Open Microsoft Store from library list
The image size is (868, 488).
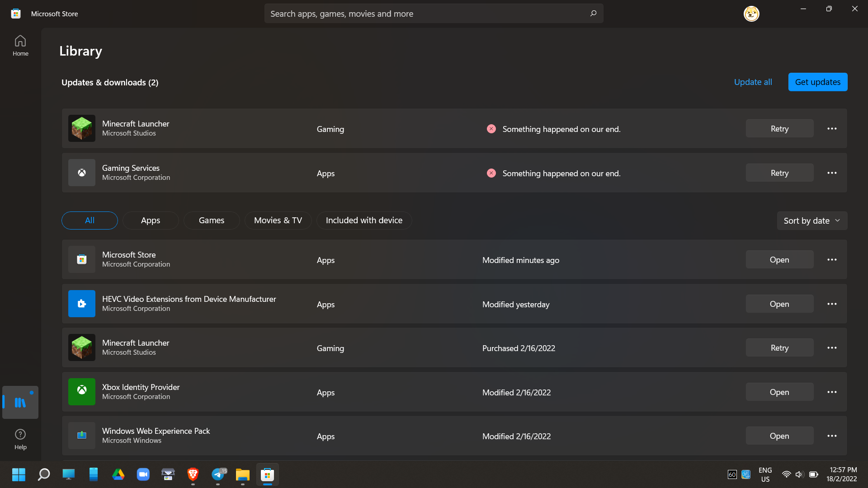779,260
